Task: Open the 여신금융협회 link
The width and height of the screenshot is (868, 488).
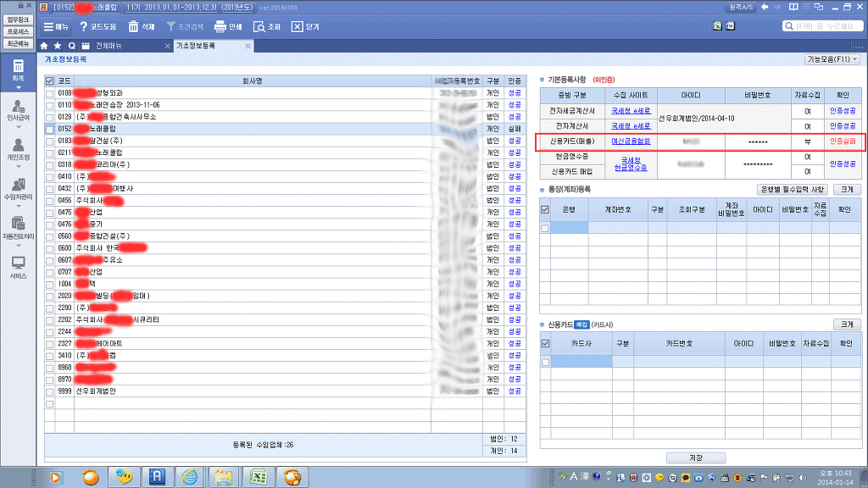Action: (x=629, y=141)
